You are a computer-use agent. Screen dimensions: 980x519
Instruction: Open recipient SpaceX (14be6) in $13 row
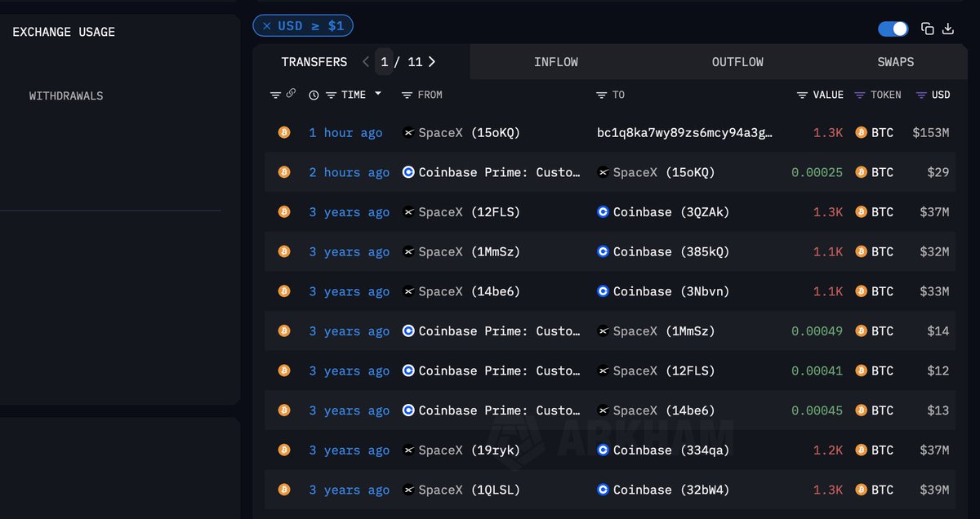tap(664, 410)
